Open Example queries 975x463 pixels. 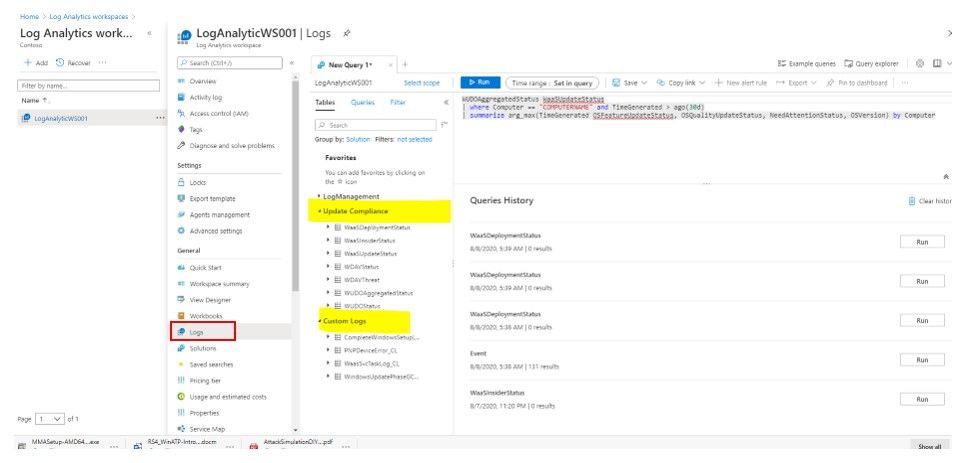click(806, 63)
